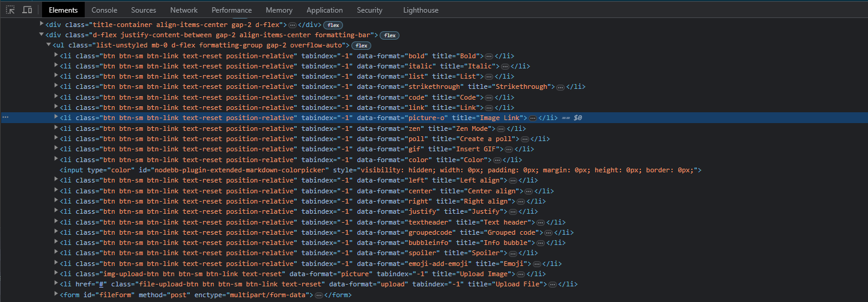Click ellipsis inside the Bold li element
868x302 pixels.
coord(489,56)
